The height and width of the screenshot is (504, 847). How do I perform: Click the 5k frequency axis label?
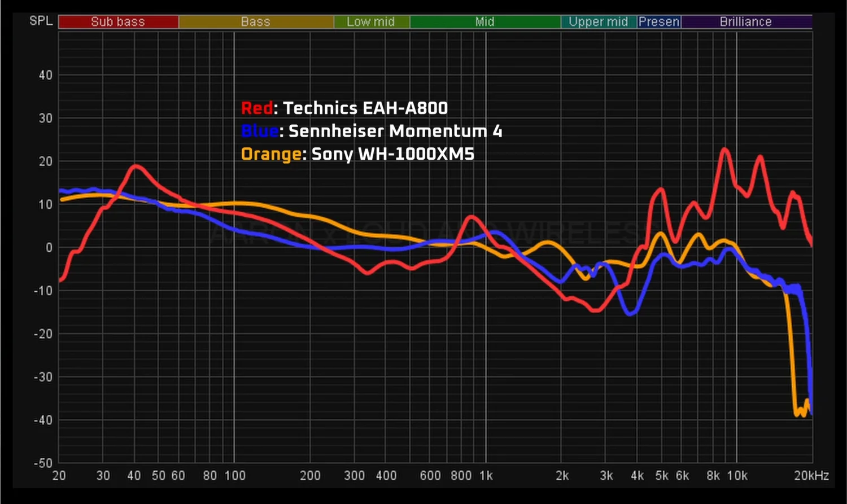click(662, 476)
